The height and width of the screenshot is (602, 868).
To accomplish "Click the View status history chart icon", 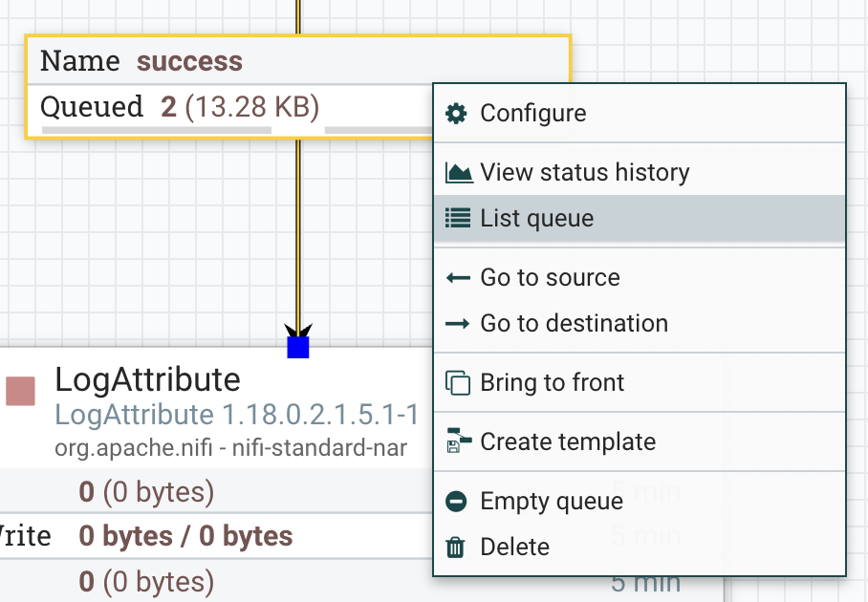I will point(459,173).
